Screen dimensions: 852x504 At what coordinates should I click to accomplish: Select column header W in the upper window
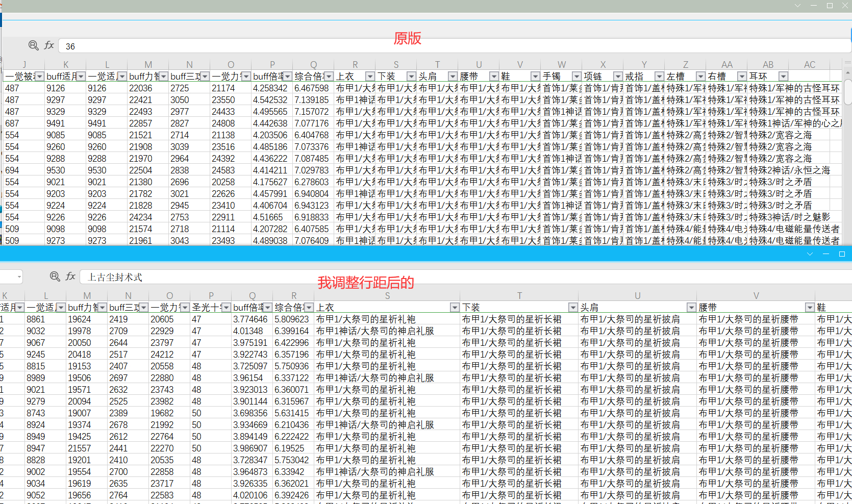pyautogui.click(x=561, y=65)
